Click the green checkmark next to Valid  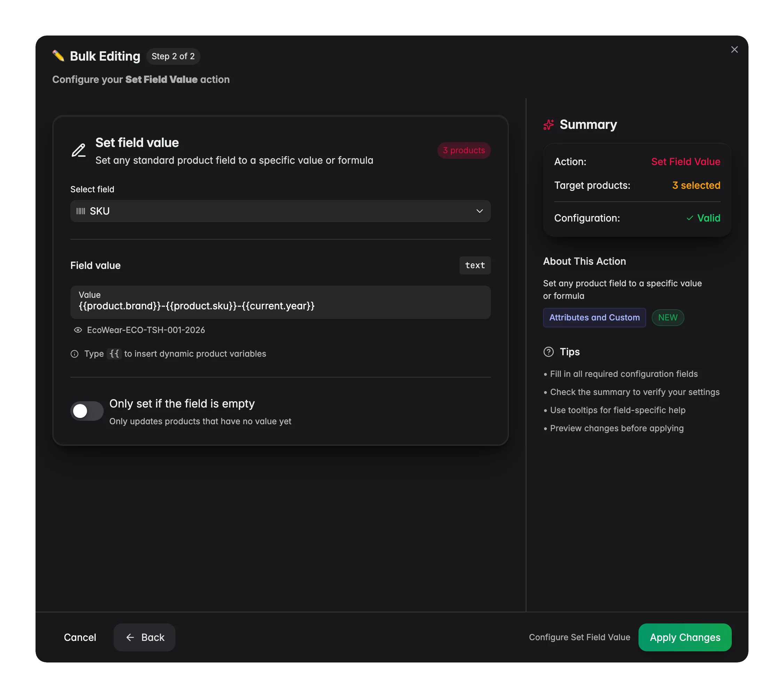click(x=690, y=218)
